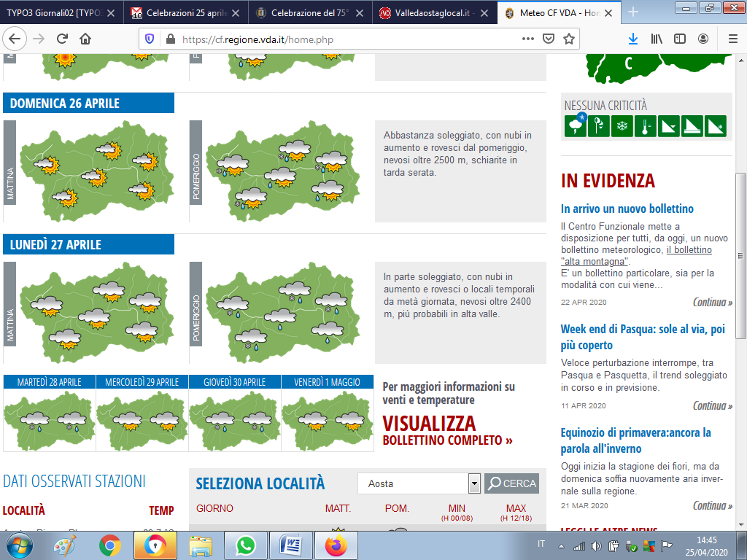The image size is (747, 560).
Task: Open the Visualizza Bollettino Completo link
Action: (446, 431)
